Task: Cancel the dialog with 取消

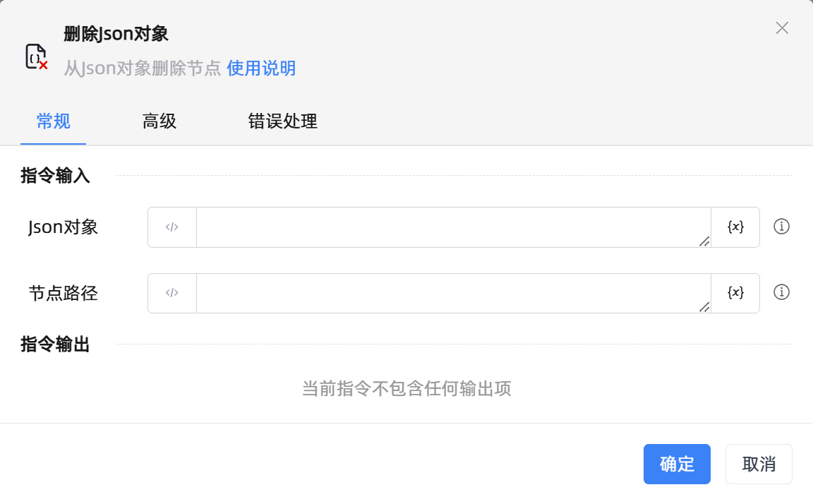Action: click(x=759, y=464)
